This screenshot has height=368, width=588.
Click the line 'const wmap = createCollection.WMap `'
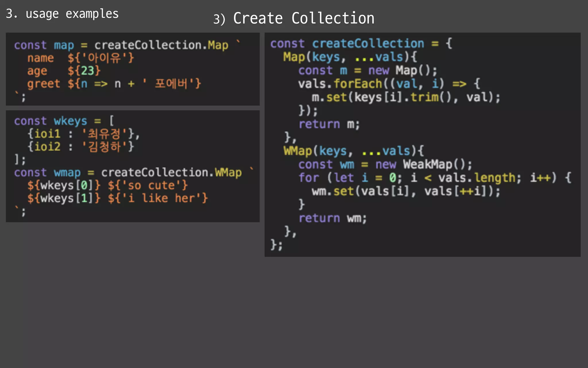[134, 172]
